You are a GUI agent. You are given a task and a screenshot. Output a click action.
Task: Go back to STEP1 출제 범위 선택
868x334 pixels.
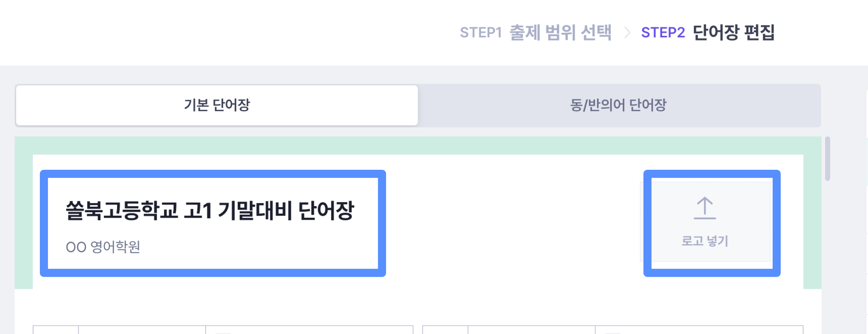pos(536,33)
